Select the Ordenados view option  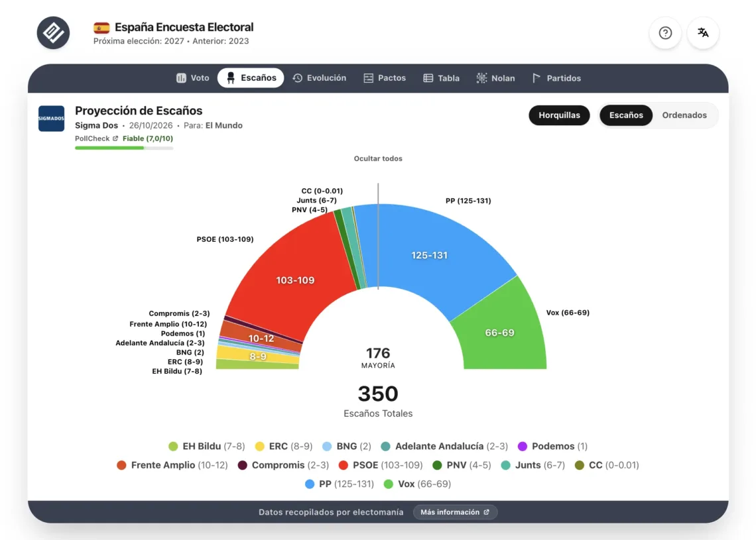(x=684, y=115)
